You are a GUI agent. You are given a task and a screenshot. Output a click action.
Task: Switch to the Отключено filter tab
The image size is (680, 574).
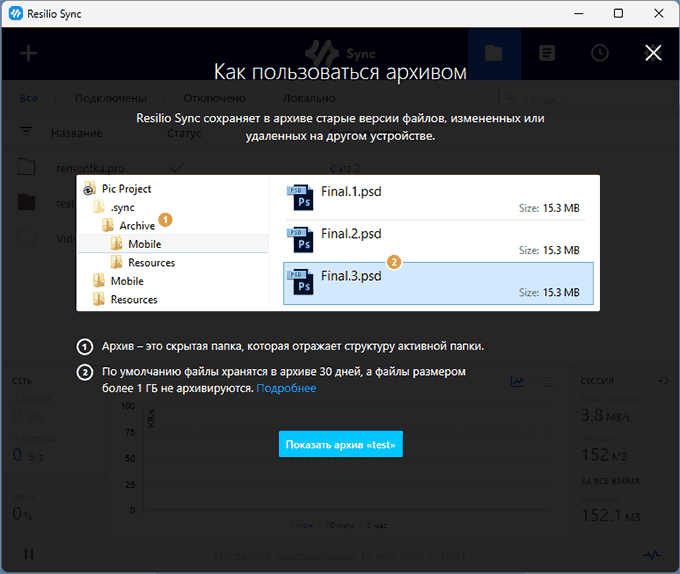point(214,98)
